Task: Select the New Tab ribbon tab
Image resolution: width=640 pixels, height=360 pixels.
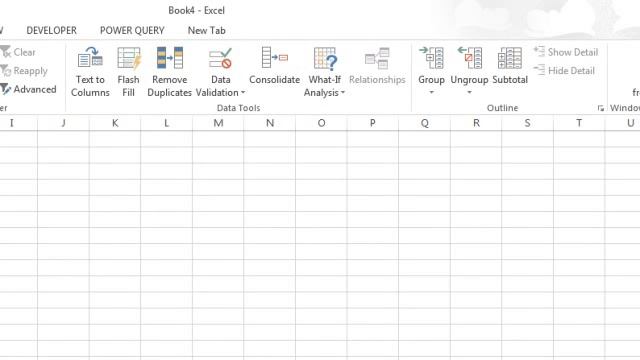Action: coord(207,30)
